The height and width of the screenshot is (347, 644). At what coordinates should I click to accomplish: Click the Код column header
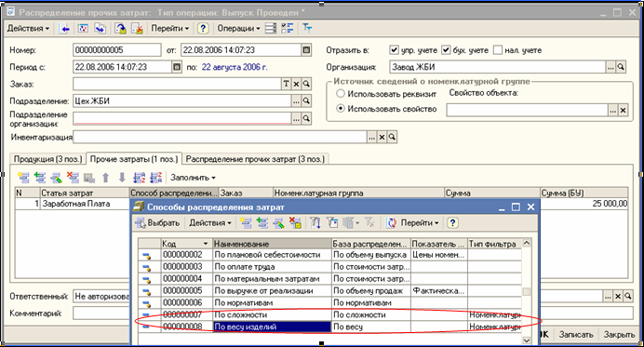click(186, 244)
